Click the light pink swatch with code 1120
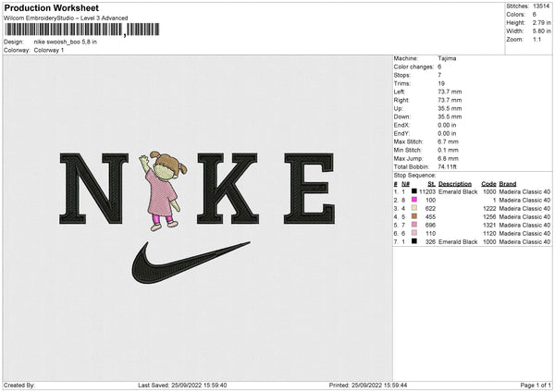The width and height of the screenshot is (555, 392). (x=414, y=233)
